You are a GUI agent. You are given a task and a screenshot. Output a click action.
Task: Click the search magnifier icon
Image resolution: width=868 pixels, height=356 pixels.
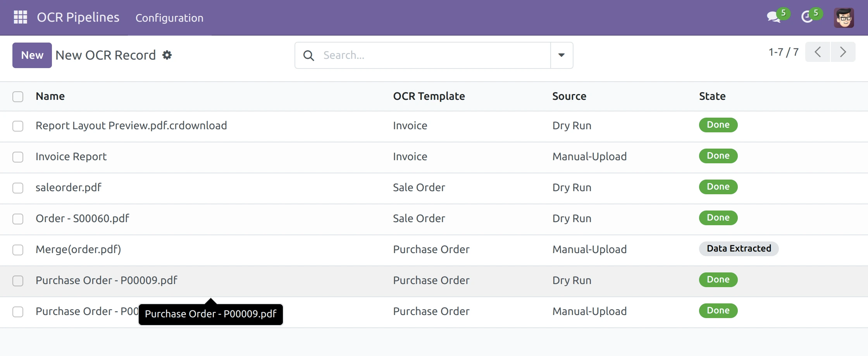308,55
